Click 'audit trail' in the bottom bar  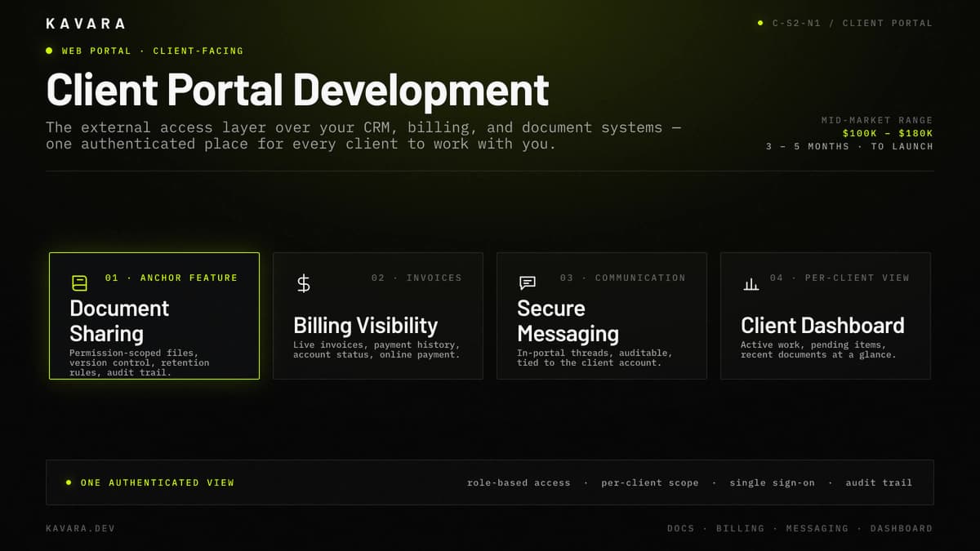click(879, 482)
